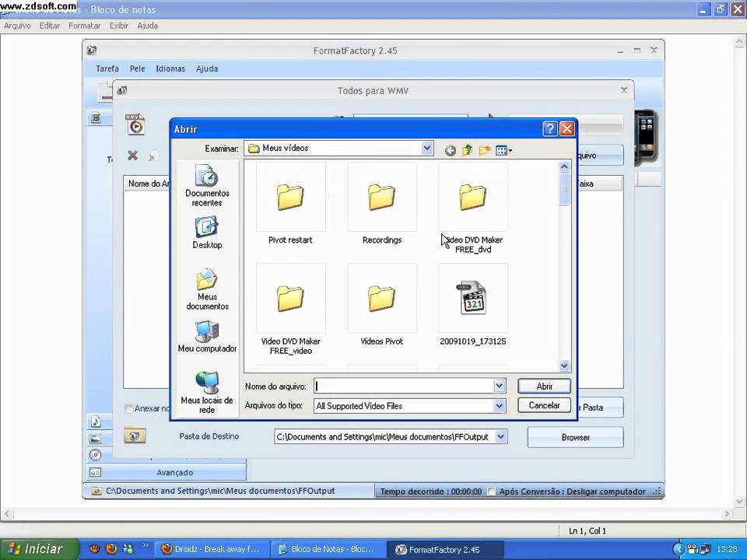The height and width of the screenshot is (560, 747).
Task: Go back to last visited folder
Action: tap(450, 150)
